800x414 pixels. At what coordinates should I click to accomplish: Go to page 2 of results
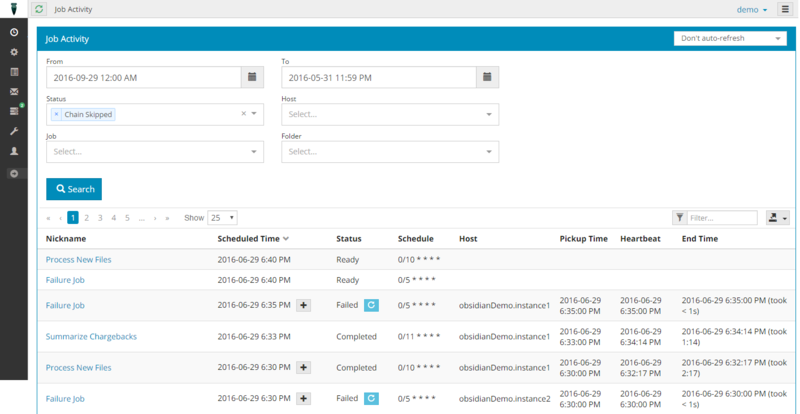[87, 218]
